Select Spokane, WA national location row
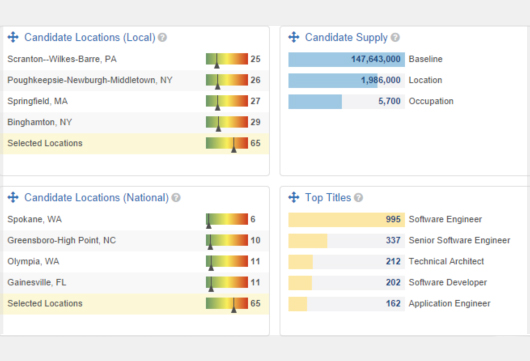530x361 pixels. point(136,219)
